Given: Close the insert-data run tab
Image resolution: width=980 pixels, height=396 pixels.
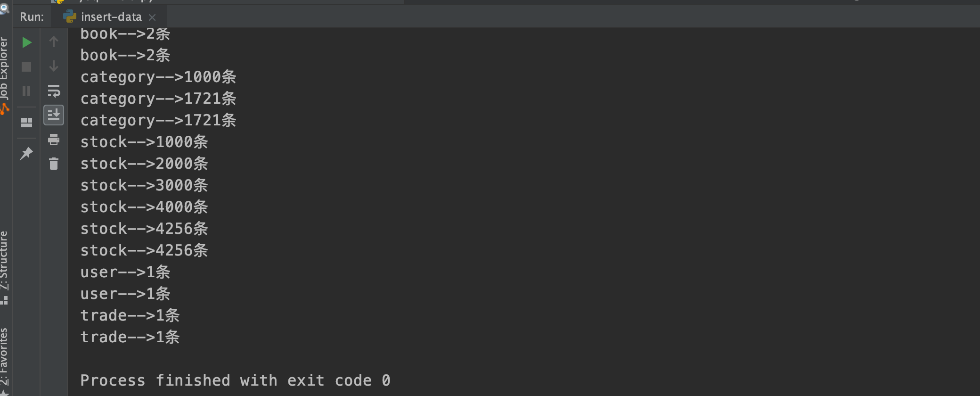Looking at the screenshot, I should tap(152, 17).
